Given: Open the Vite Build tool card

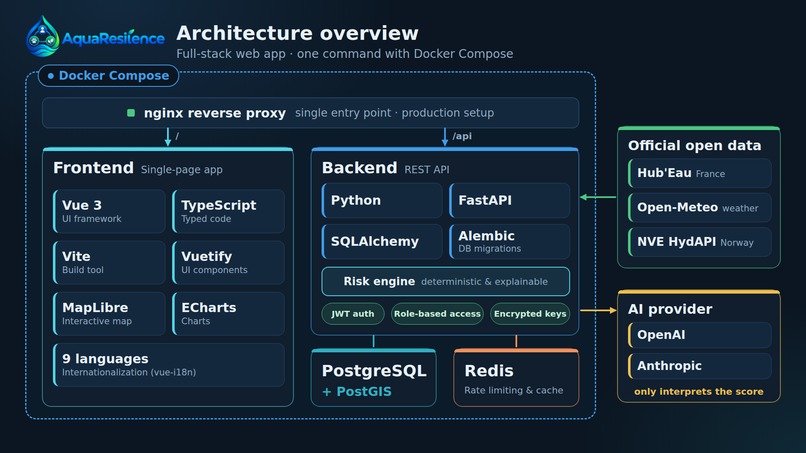Looking at the screenshot, I should pyautogui.click(x=109, y=262).
